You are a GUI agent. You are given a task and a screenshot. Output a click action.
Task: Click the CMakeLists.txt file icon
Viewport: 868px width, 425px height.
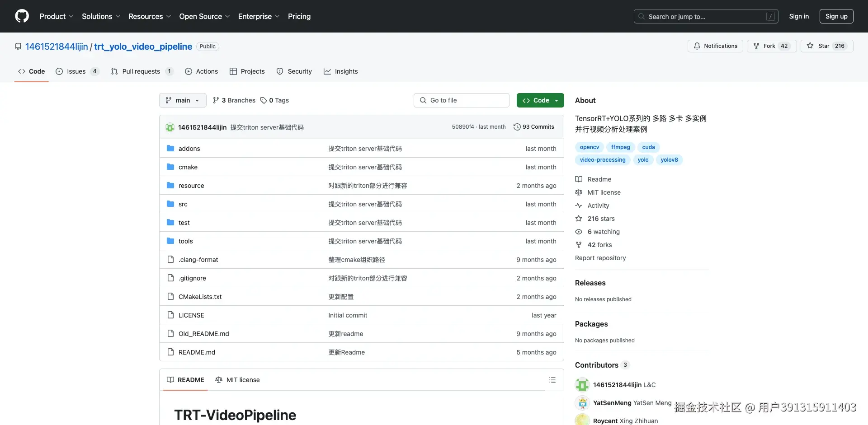[170, 296]
